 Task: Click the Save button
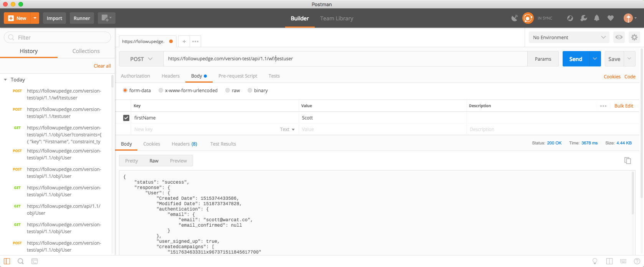(614, 59)
